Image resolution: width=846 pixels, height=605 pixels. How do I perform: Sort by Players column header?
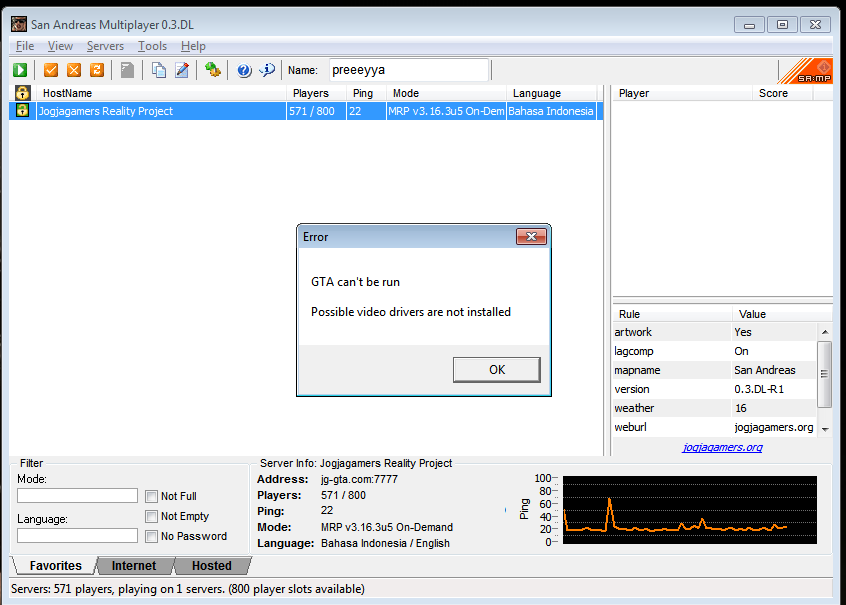[316, 93]
